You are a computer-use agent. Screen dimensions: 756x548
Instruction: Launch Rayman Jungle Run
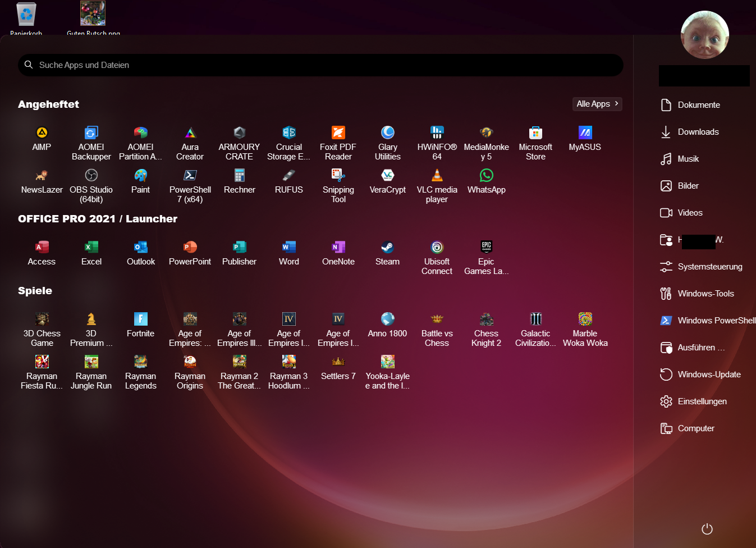pos(91,372)
